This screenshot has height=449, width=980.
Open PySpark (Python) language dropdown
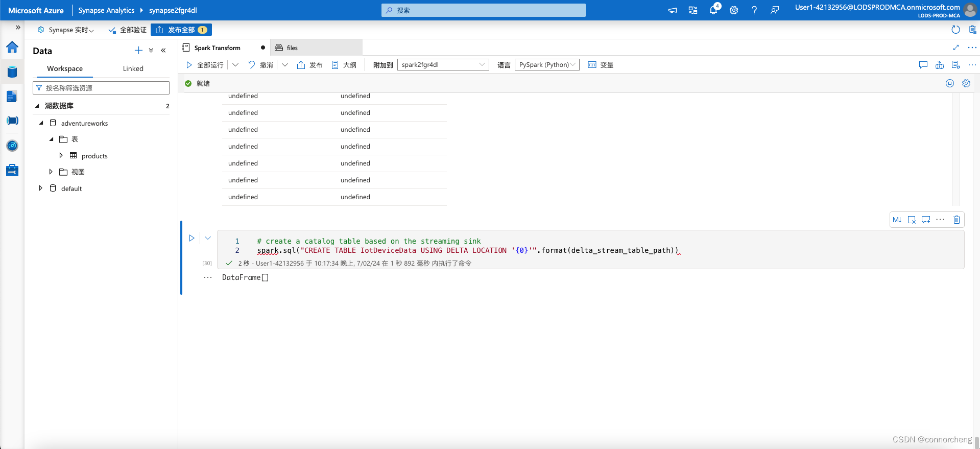tap(547, 65)
